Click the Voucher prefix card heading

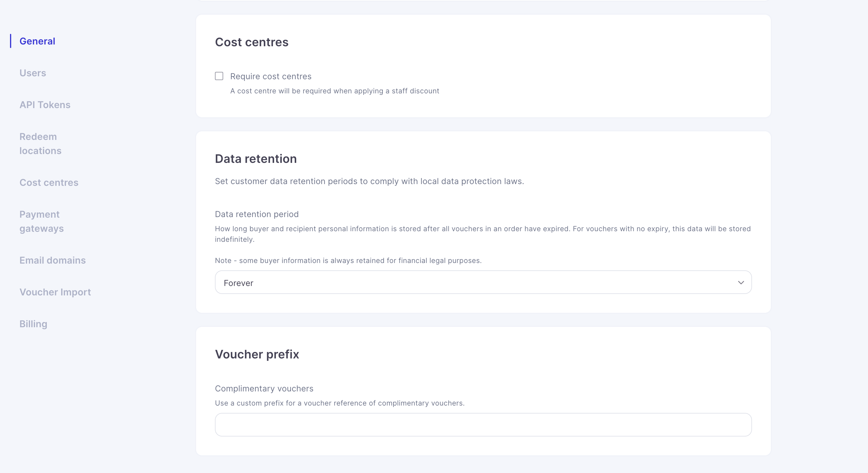point(257,354)
